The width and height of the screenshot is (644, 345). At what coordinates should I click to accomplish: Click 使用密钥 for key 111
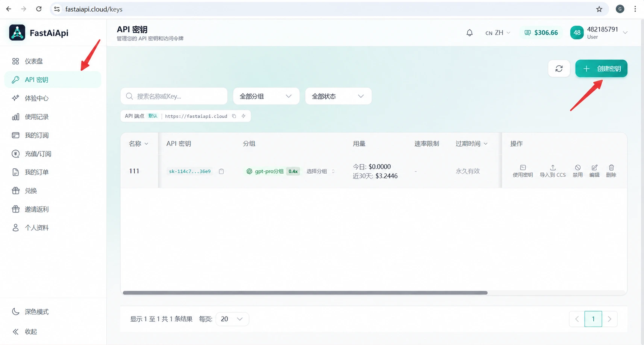[x=523, y=171]
